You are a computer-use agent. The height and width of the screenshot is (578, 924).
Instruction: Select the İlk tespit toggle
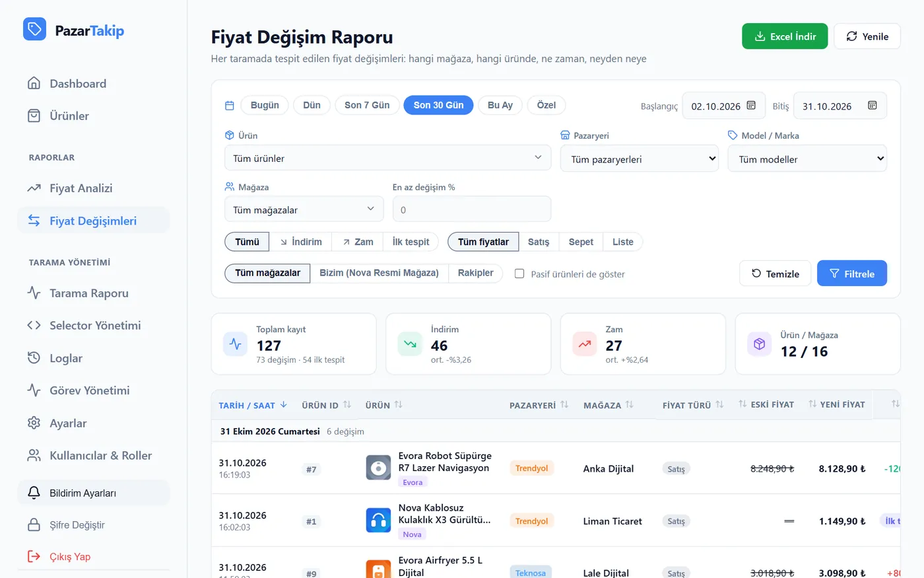(x=411, y=242)
